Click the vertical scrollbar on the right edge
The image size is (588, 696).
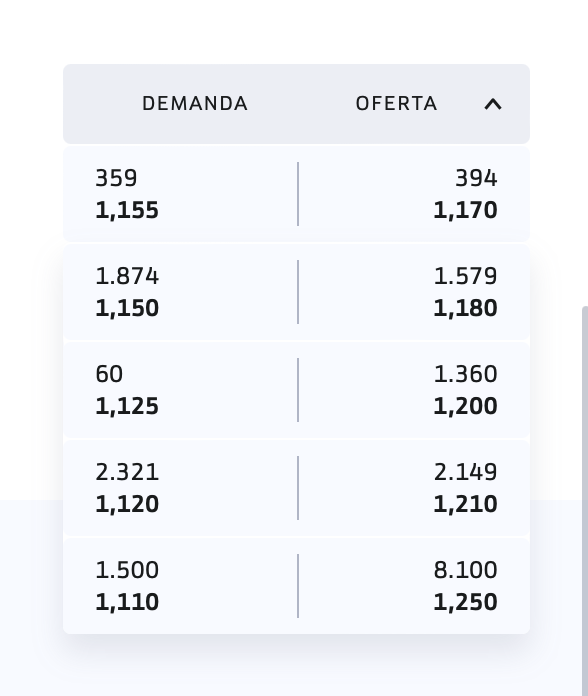click(585, 501)
